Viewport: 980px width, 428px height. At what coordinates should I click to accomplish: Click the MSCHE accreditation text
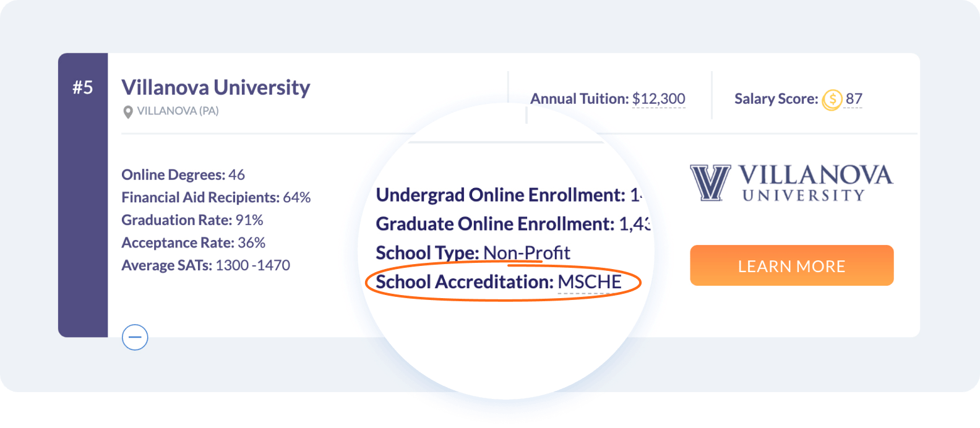click(x=590, y=282)
